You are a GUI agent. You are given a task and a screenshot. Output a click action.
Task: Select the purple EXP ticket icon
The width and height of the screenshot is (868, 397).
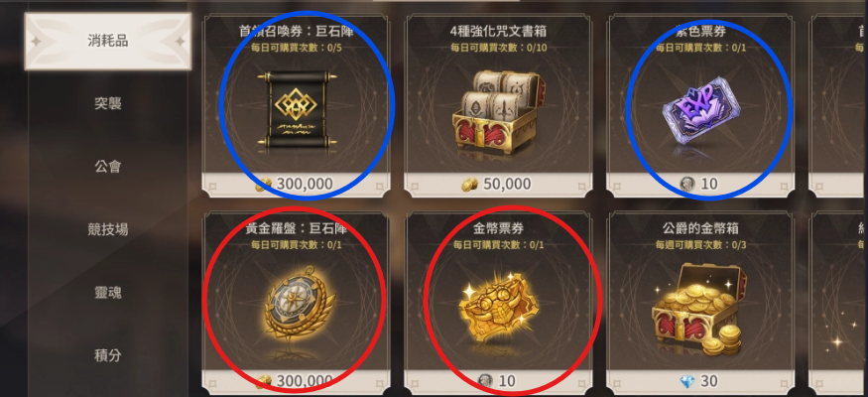[701, 110]
